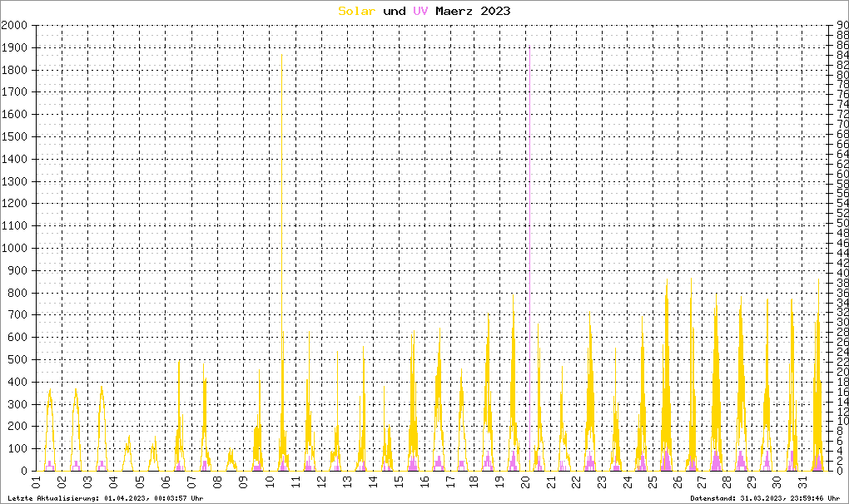849x504 pixels.
Task: Click day label 10 on the date axis
Action: pos(269,482)
